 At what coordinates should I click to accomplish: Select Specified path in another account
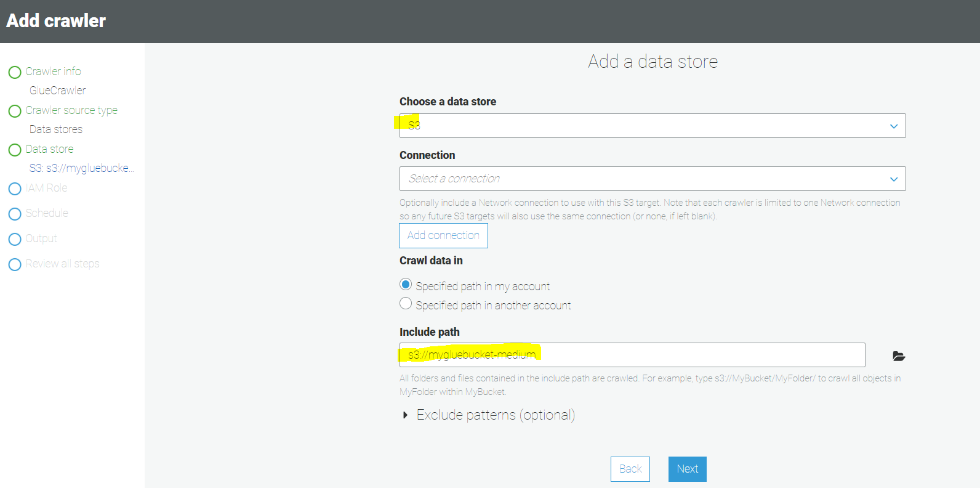pos(406,304)
